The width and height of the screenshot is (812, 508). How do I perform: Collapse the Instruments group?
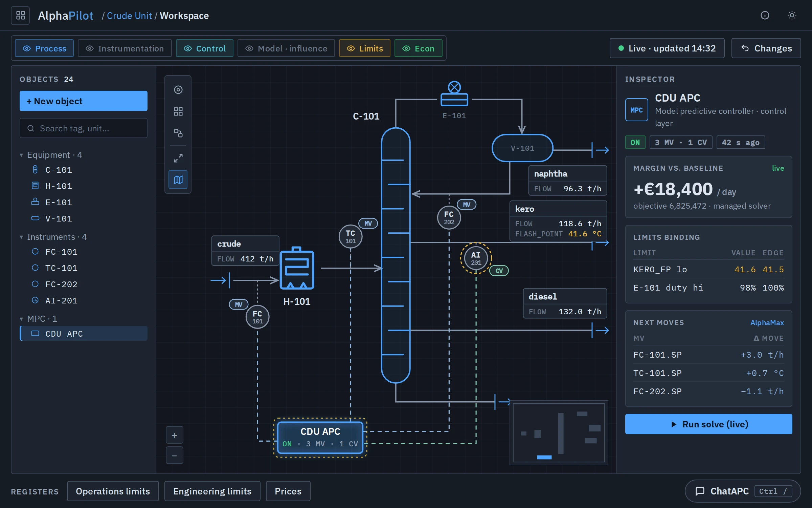click(x=53, y=237)
